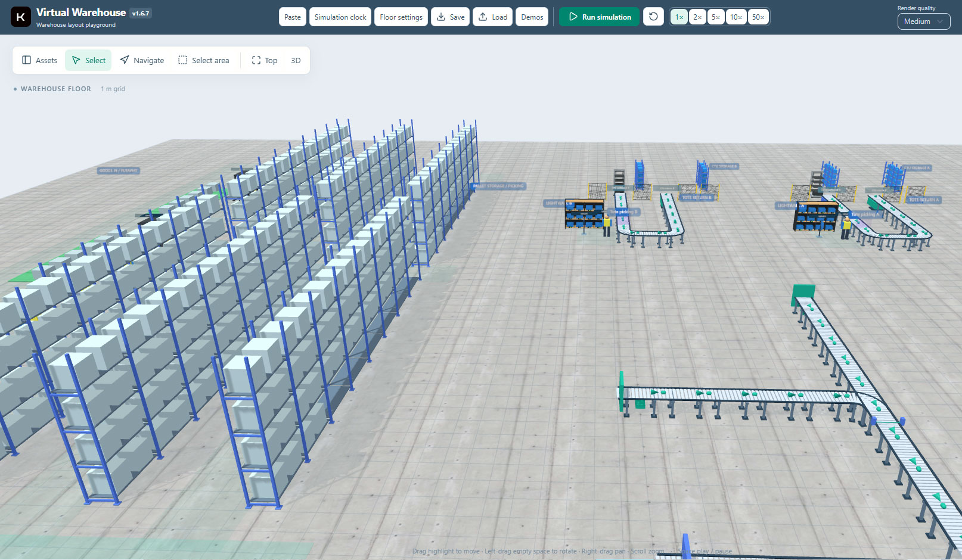This screenshot has width=962, height=560.
Task: Open the Simulation clock settings
Action: (x=340, y=17)
